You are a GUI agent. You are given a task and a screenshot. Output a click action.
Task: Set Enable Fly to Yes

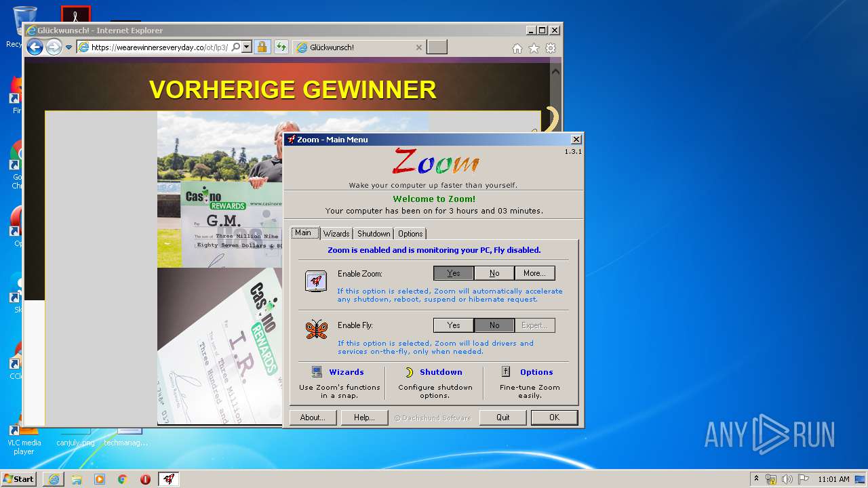pos(454,325)
